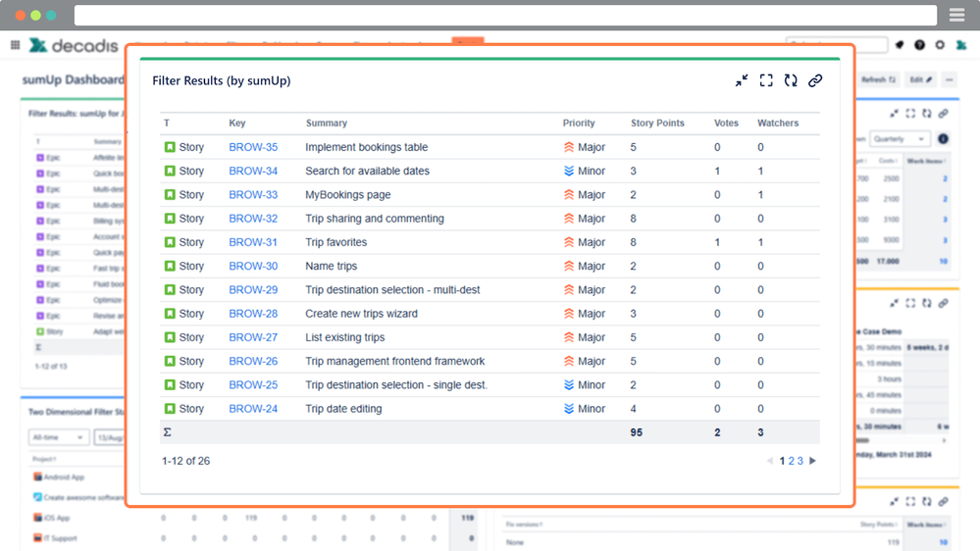Click Minor priority icon for BROW-34
The width and height of the screenshot is (980, 551).
[x=569, y=171]
